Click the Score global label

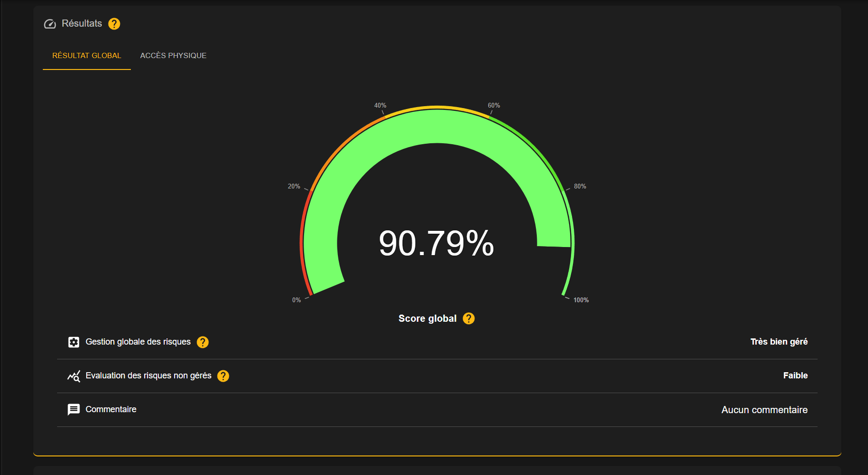(x=427, y=318)
